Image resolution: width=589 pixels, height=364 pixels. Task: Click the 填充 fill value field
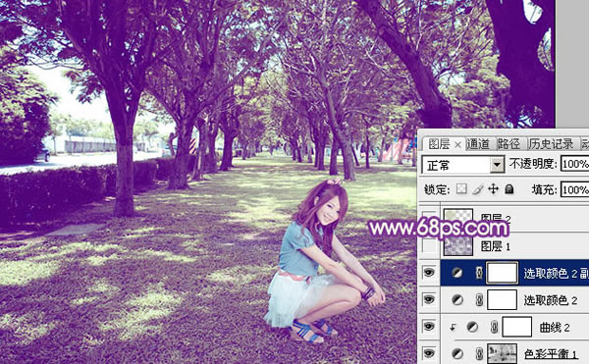pyautogui.click(x=574, y=189)
